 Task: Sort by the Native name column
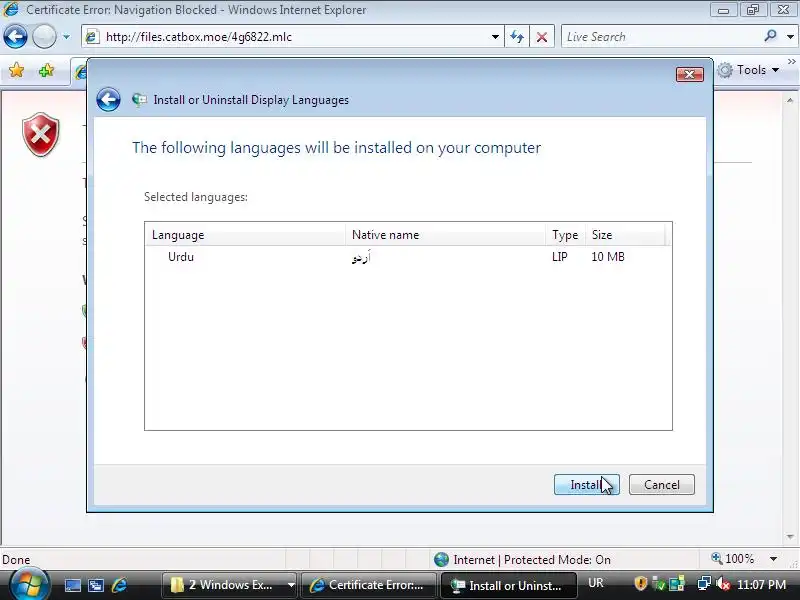445,235
